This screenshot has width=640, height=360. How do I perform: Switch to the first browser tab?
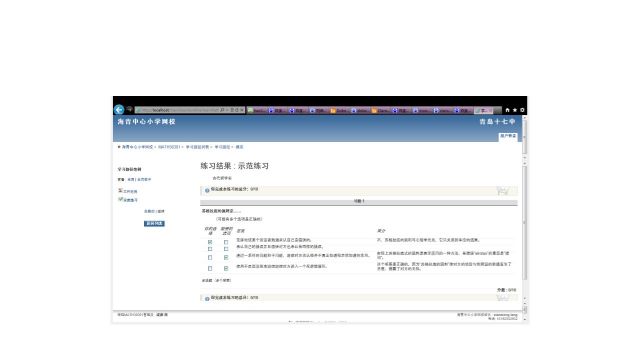click(257, 110)
